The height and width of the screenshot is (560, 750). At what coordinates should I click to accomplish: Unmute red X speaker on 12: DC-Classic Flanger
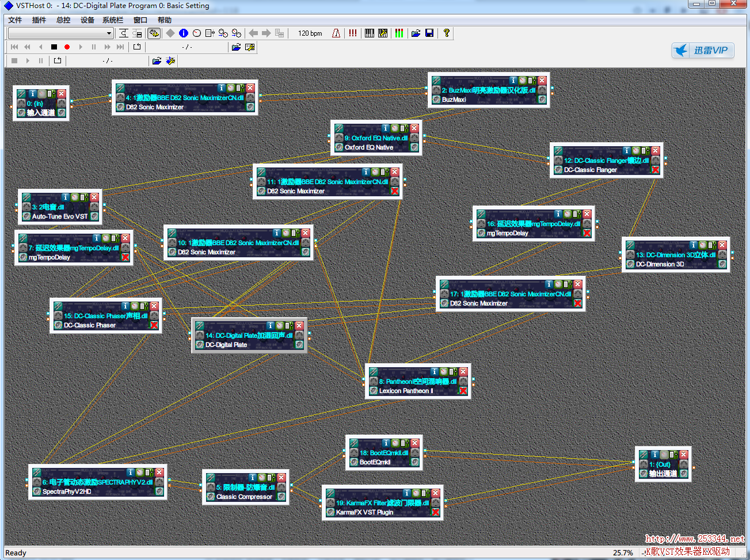(x=656, y=170)
